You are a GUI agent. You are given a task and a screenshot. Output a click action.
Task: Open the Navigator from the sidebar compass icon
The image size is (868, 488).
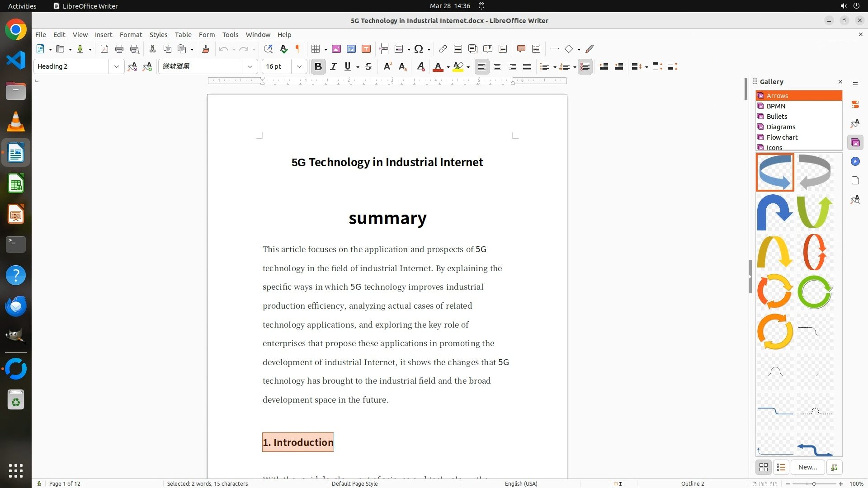tap(855, 162)
